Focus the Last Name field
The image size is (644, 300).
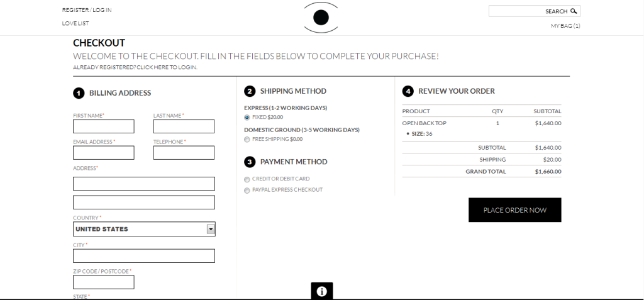(x=184, y=126)
